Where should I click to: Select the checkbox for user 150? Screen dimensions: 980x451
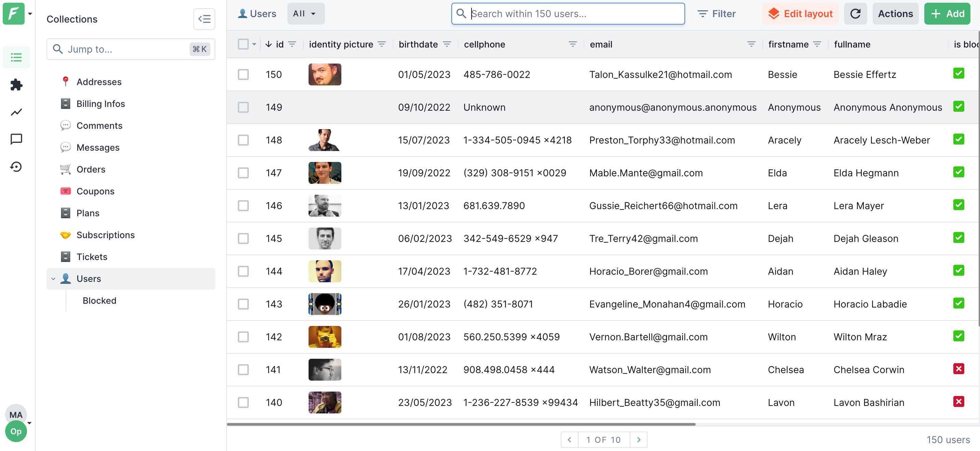coord(243,74)
